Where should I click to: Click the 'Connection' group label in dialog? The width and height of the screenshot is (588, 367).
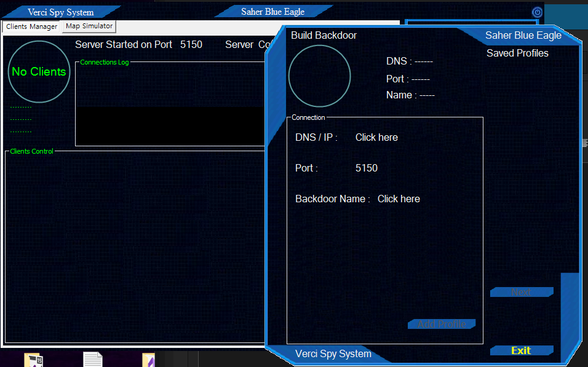coord(308,117)
